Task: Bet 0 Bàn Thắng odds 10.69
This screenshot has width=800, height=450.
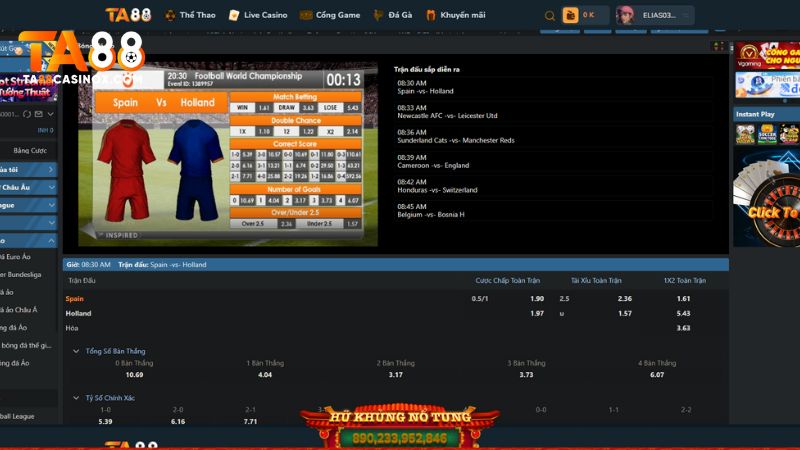Action: (x=134, y=375)
